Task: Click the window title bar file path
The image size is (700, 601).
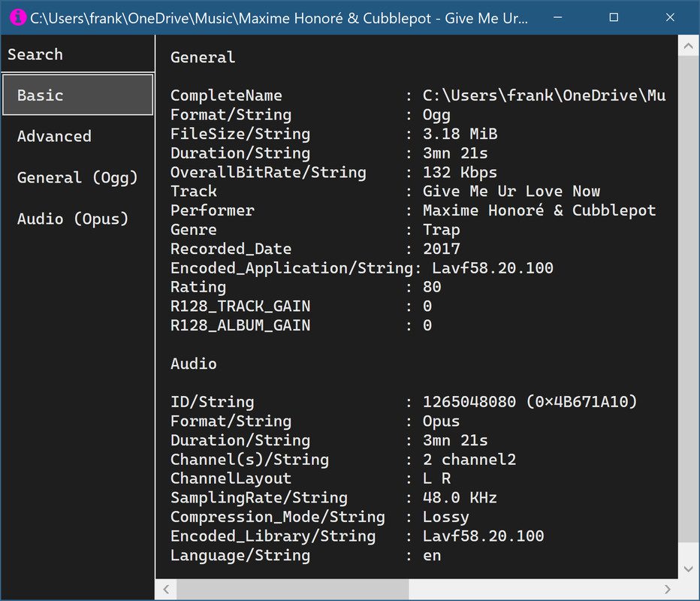Action: pyautogui.click(x=279, y=18)
